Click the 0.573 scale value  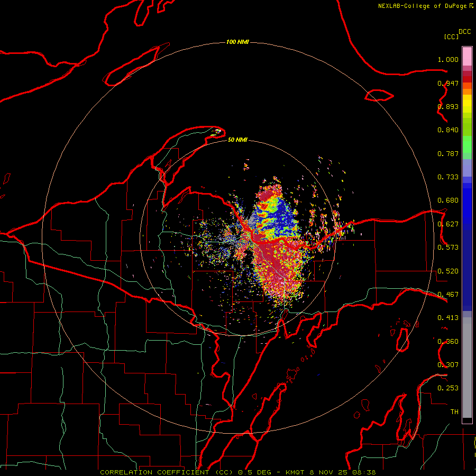point(448,248)
